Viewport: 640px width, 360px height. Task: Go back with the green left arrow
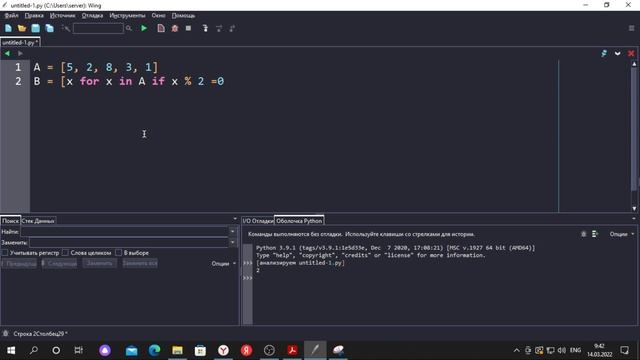(7, 53)
